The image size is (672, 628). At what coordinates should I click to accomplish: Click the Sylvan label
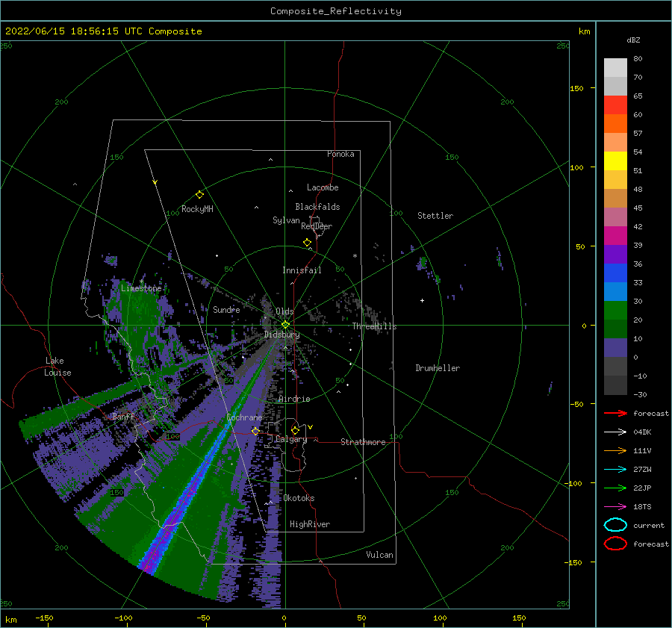point(286,220)
